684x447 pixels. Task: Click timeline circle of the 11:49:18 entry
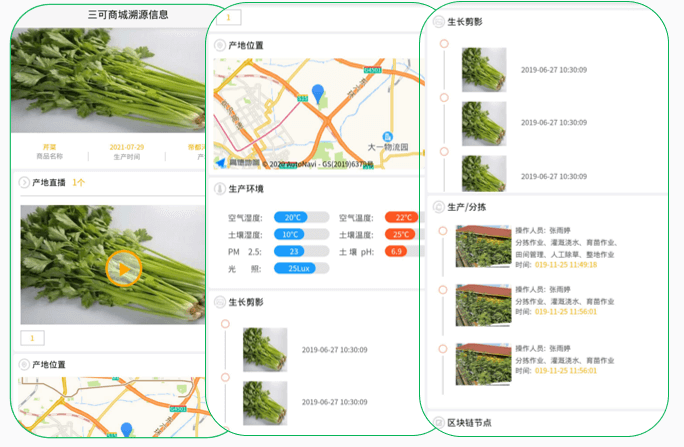443,231
